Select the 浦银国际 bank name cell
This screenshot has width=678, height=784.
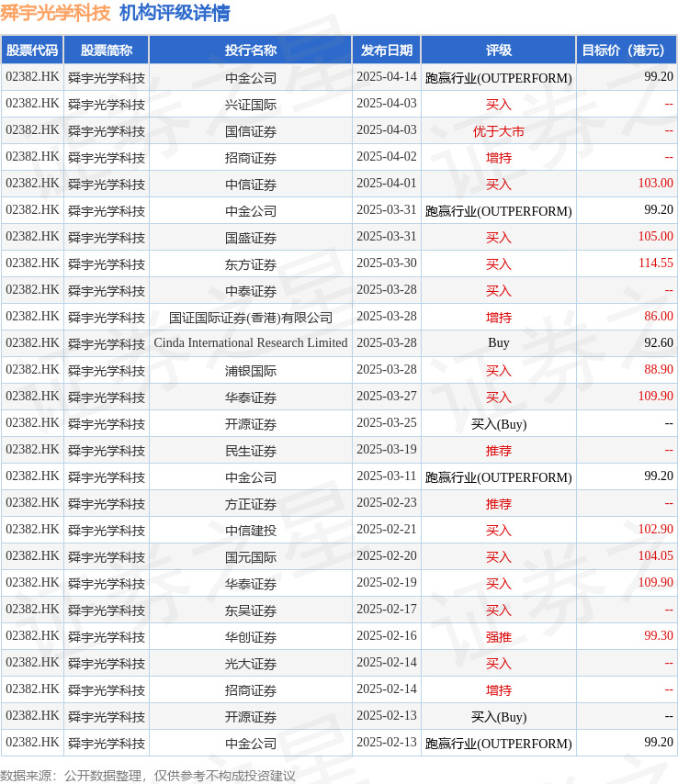click(x=251, y=371)
